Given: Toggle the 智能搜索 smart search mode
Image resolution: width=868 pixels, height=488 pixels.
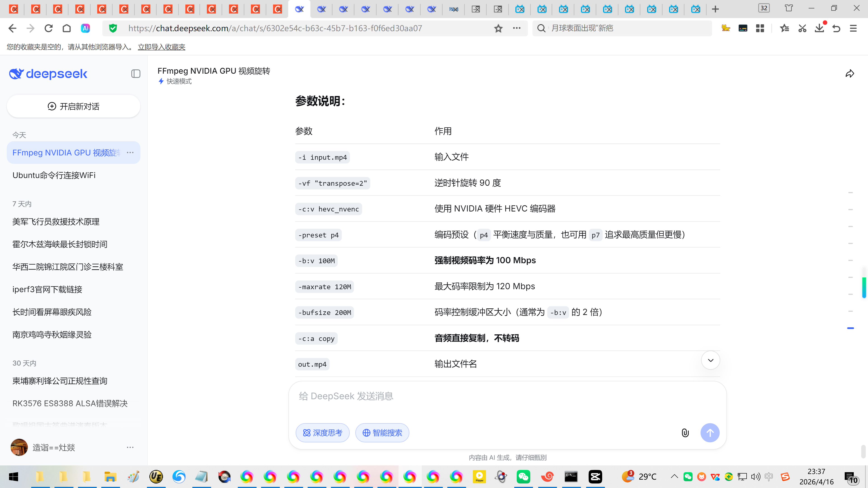Looking at the screenshot, I should 382,433.
